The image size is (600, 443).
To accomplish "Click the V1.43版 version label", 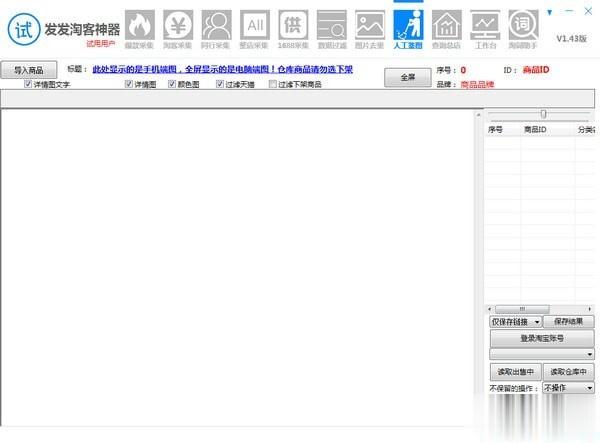I will (571, 39).
